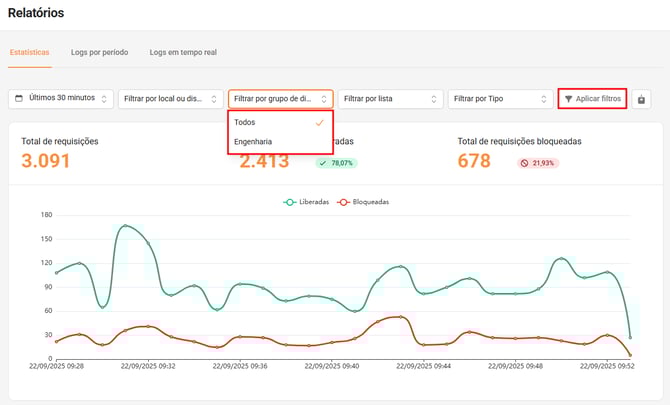Switch to Logs por período tab

[x=99, y=51]
